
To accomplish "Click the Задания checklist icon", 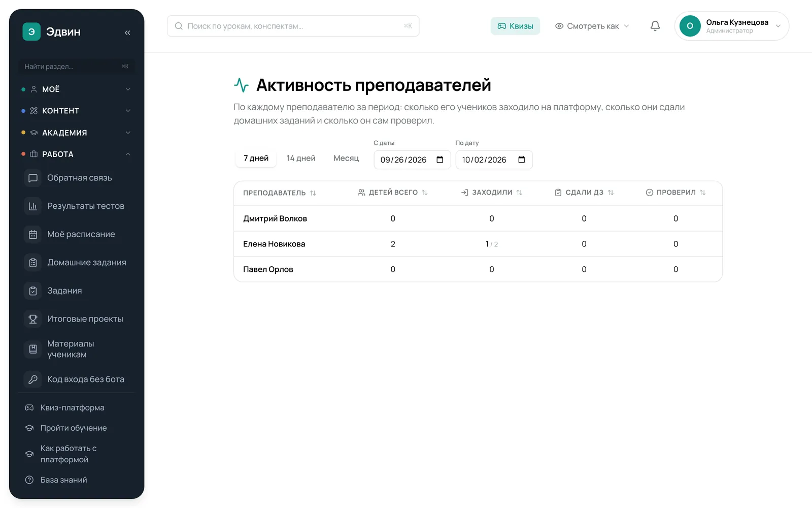I will click(33, 291).
